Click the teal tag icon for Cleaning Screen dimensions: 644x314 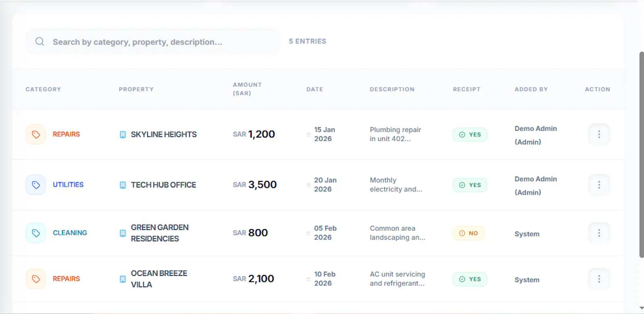pyautogui.click(x=36, y=233)
